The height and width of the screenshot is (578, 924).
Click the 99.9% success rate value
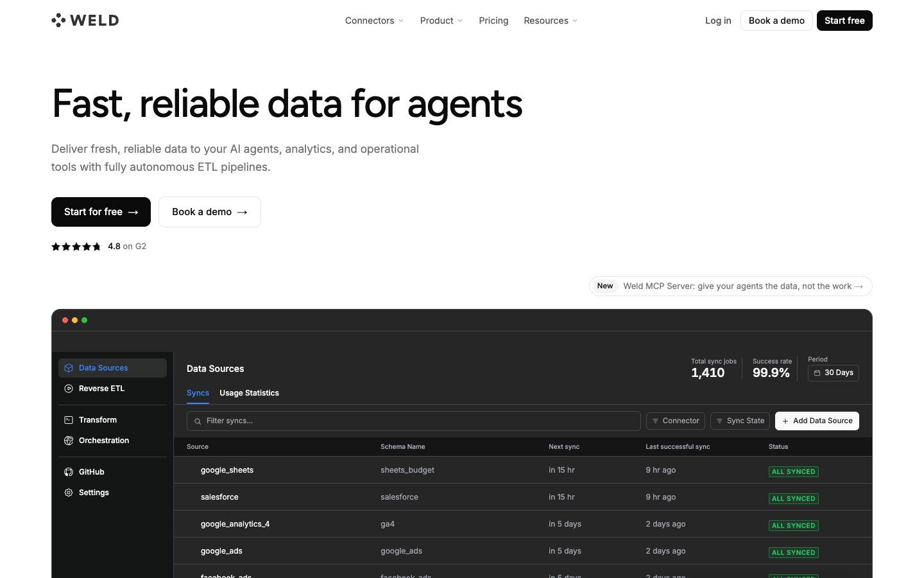(771, 372)
